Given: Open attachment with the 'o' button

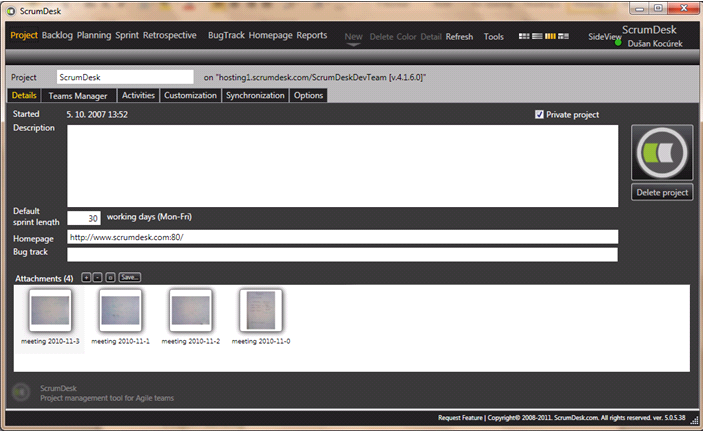Looking at the screenshot, I should [x=110, y=278].
